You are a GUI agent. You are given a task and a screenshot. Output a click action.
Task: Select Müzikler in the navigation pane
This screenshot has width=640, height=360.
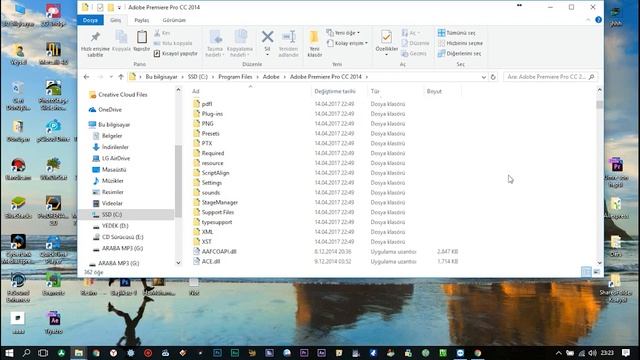[108, 181]
